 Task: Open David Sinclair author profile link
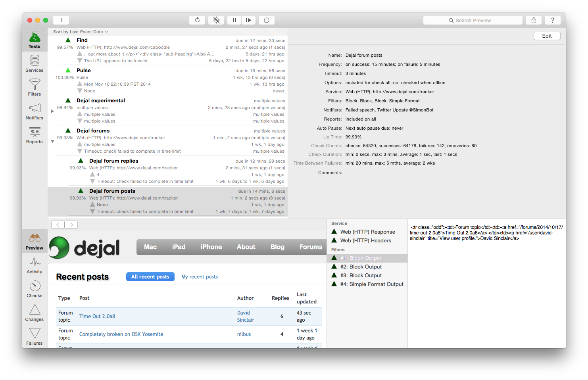pos(246,316)
